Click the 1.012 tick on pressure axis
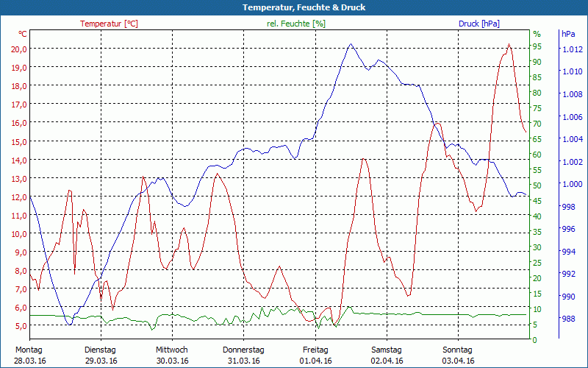588x368 pixels. [572, 49]
